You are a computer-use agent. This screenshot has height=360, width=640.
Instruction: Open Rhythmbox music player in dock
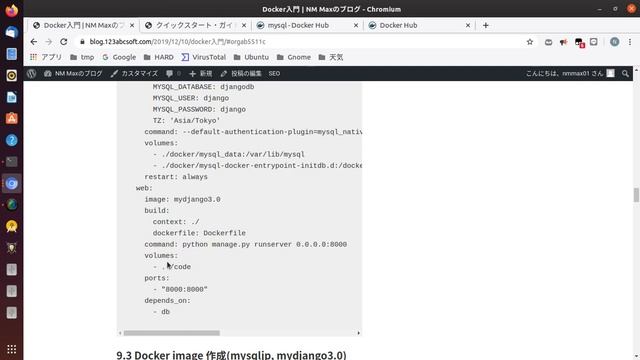click(11, 75)
